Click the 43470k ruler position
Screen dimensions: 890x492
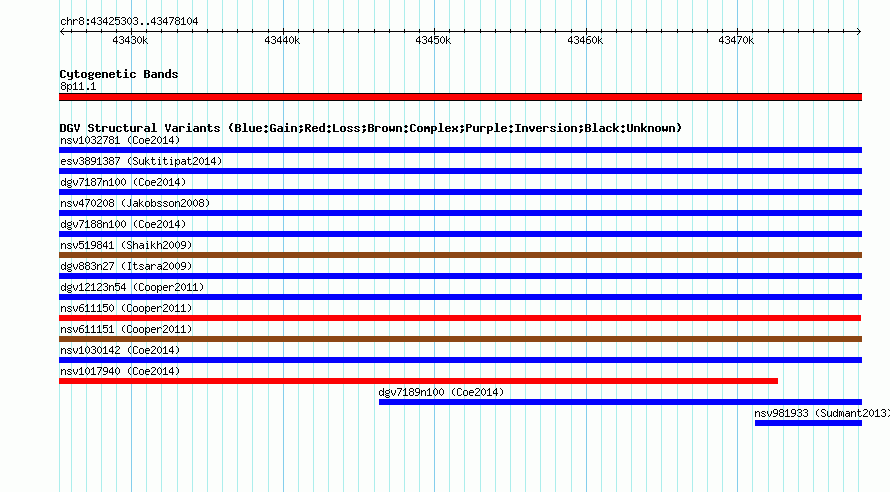tap(736, 40)
